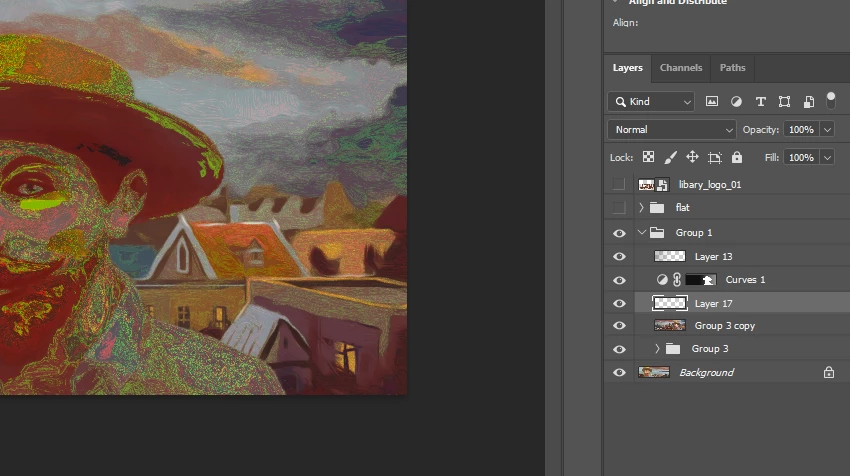Select the flat group name
The image size is (850, 476).
pyautogui.click(x=682, y=208)
